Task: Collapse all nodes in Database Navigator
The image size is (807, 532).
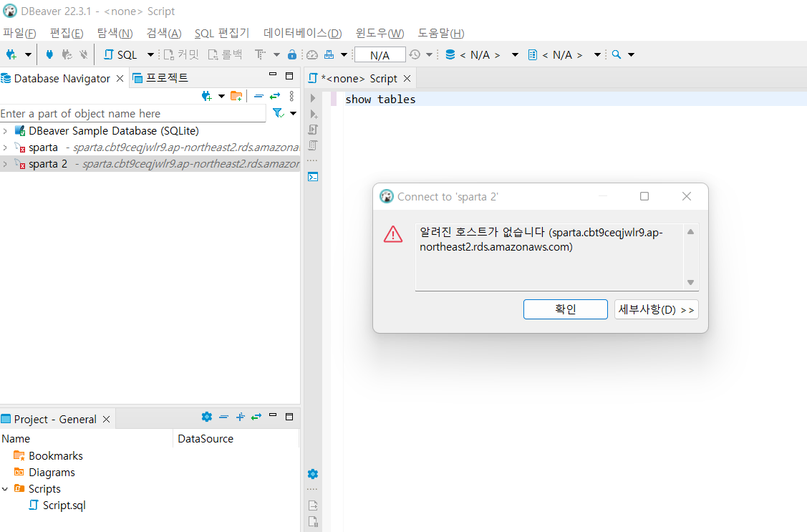Action: [259, 96]
